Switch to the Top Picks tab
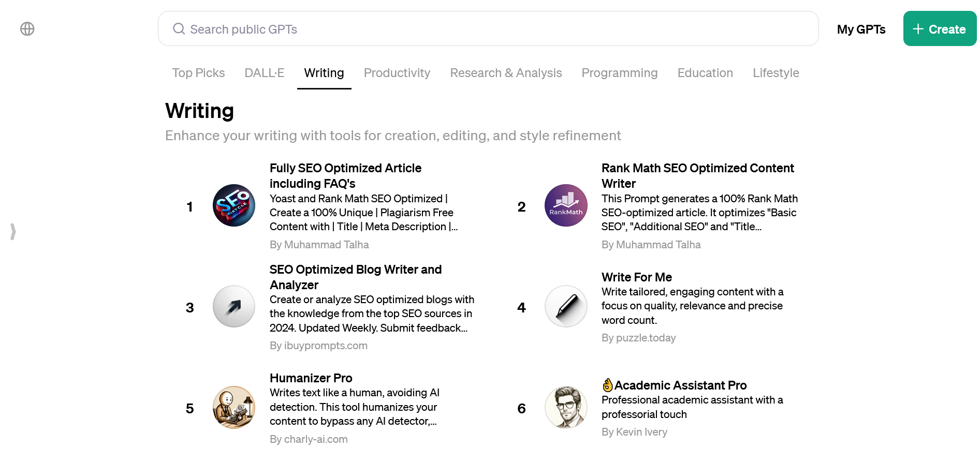The height and width of the screenshot is (463, 980). pos(198,73)
